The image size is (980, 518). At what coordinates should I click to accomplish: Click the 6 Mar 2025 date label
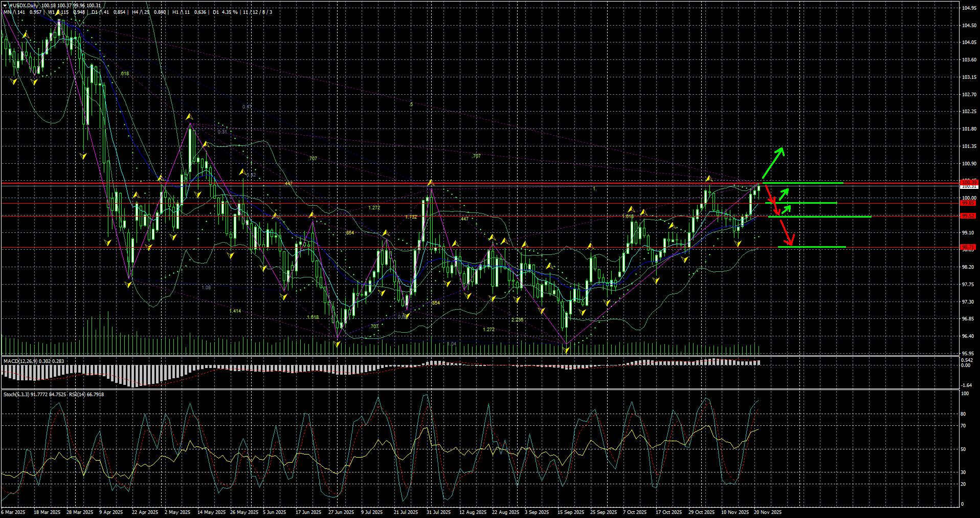tap(13, 512)
